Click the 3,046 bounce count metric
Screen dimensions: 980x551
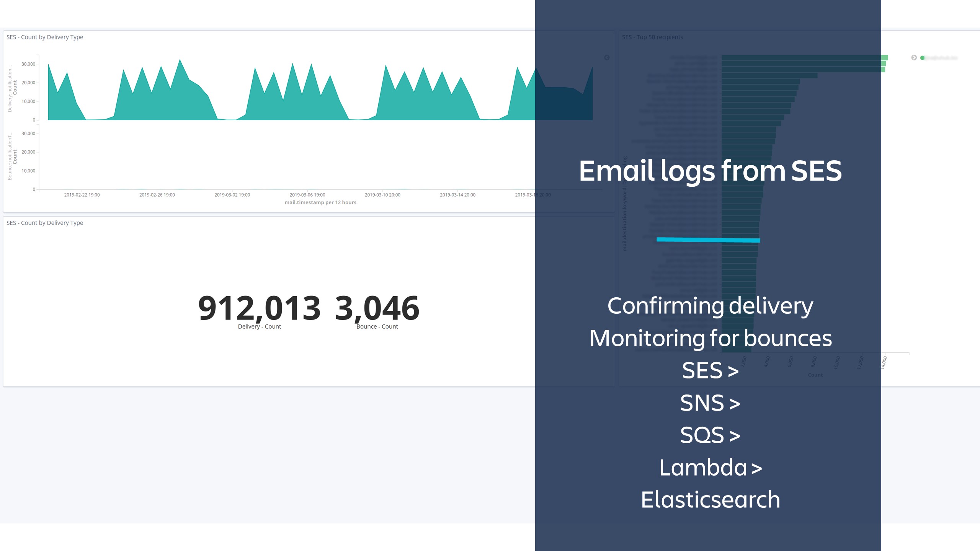coord(377,308)
